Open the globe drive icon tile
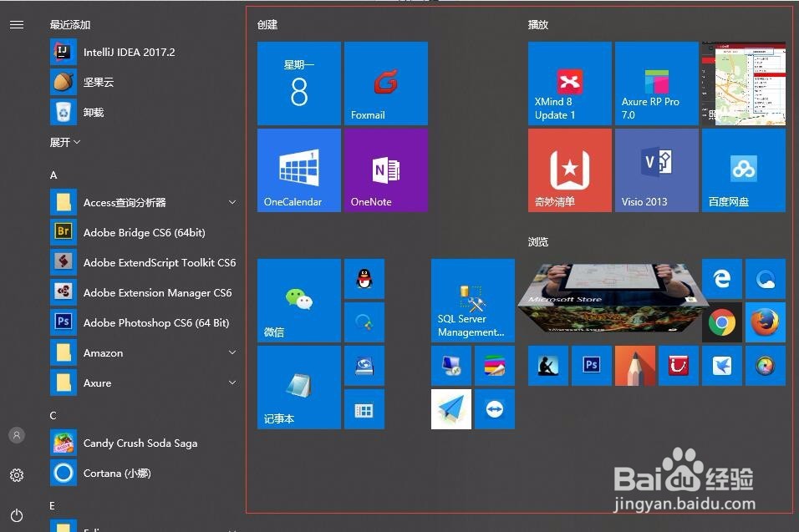The width and height of the screenshot is (799, 532). [x=364, y=366]
